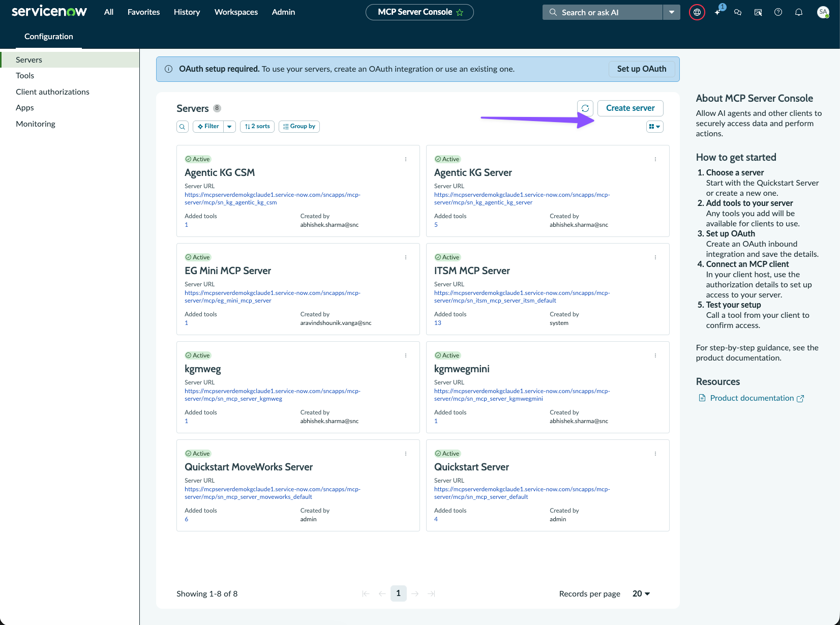Click the globe scope icon in header
Image resolution: width=840 pixels, height=625 pixels.
tap(697, 12)
